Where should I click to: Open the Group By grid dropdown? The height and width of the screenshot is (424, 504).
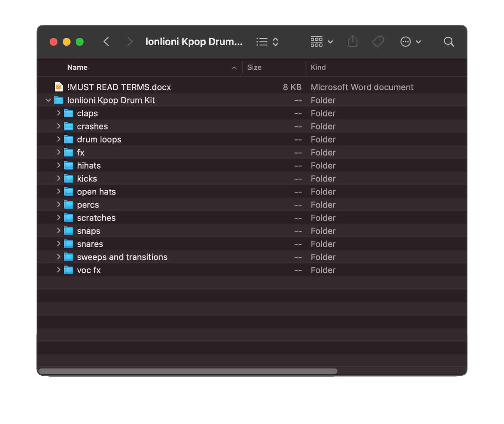tap(321, 42)
